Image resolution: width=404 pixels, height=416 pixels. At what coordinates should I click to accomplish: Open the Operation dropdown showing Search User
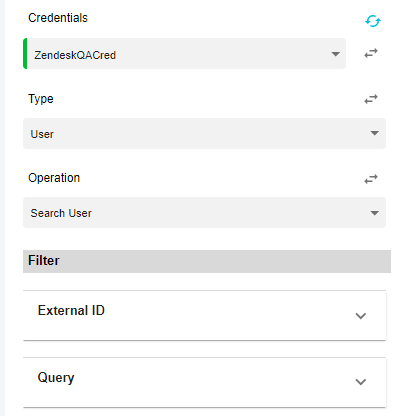(204, 213)
